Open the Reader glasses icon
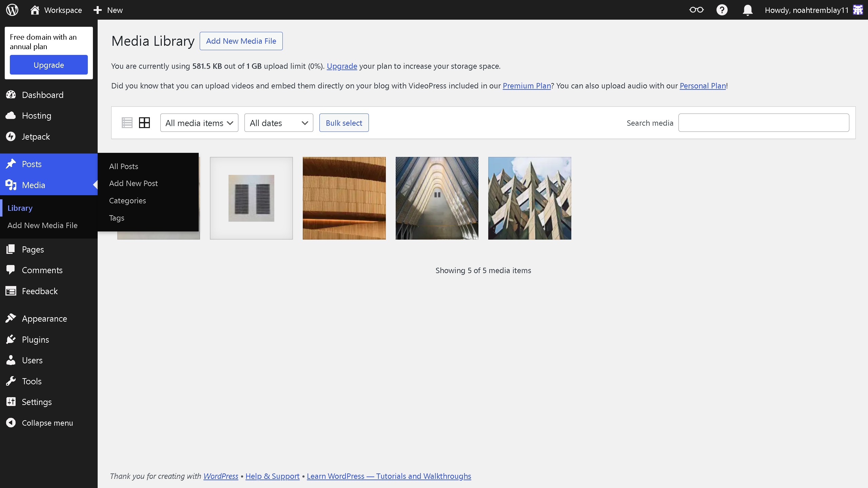Screen dimensions: 868x488 click(696, 10)
